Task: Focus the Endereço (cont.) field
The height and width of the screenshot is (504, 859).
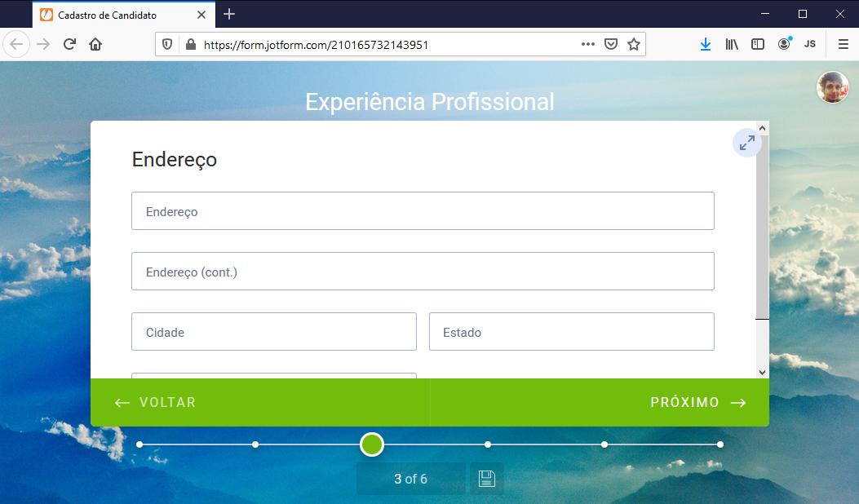Action: pos(423,272)
